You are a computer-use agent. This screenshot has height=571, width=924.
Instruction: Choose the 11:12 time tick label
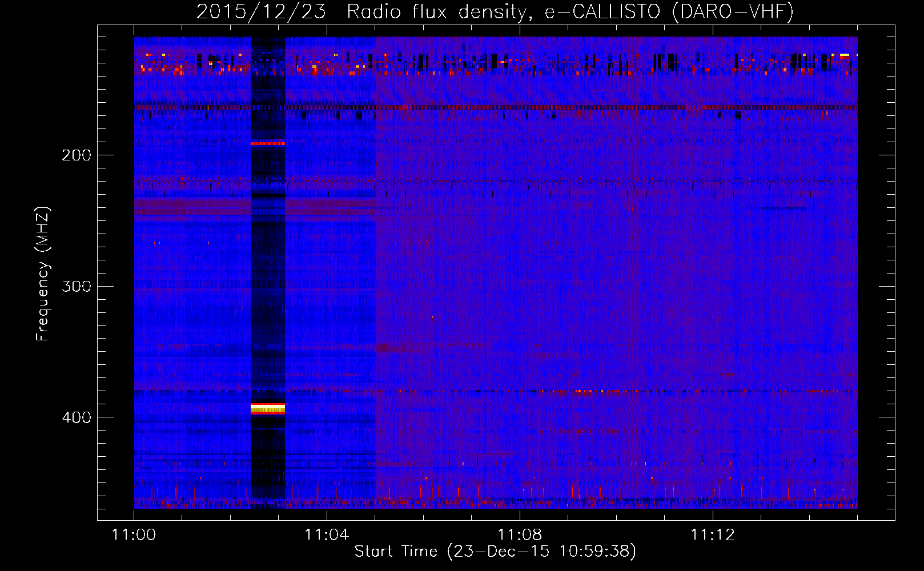713,534
